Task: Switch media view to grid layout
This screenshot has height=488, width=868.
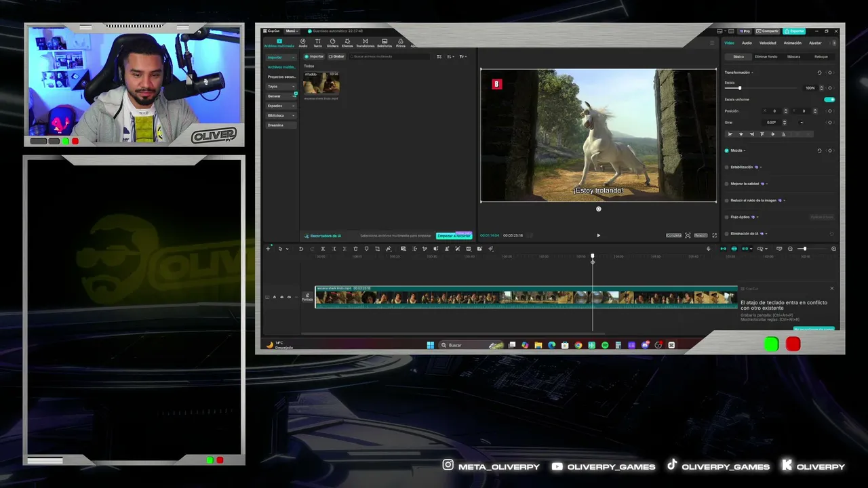Action: pos(439,56)
